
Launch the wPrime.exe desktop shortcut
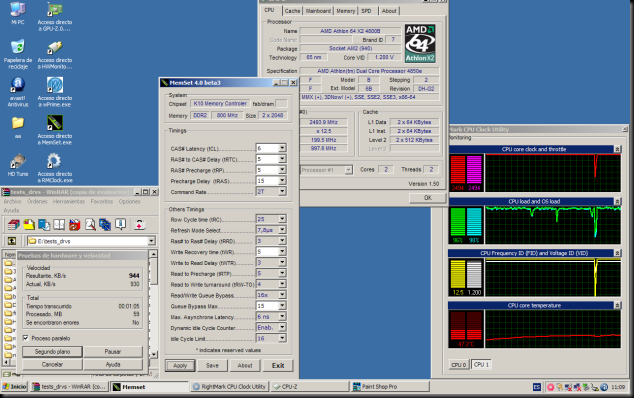pos(55,92)
